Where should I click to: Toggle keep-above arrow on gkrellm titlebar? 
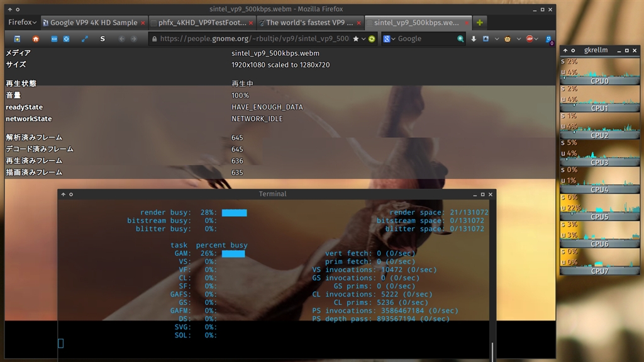point(564,50)
